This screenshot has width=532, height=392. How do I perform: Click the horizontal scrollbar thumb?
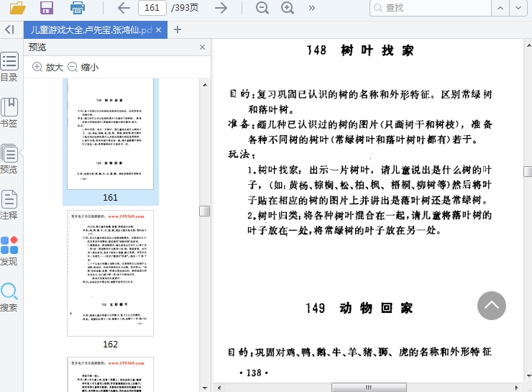point(369,388)
